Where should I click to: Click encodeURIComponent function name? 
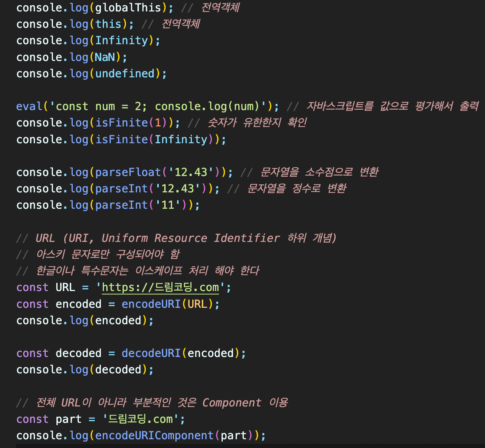pos(154,435)
